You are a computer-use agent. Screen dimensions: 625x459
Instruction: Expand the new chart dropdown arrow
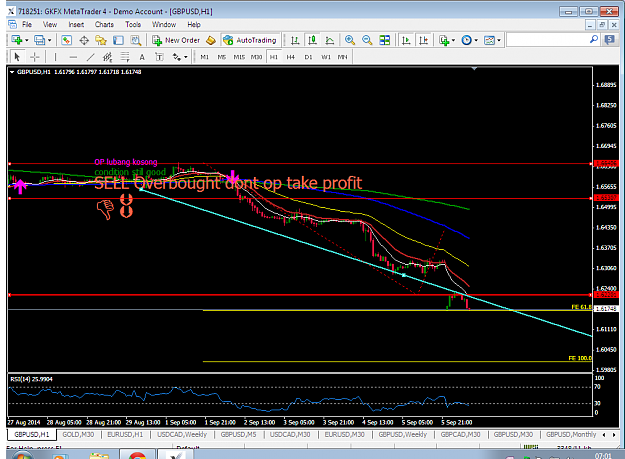point(27,40)
